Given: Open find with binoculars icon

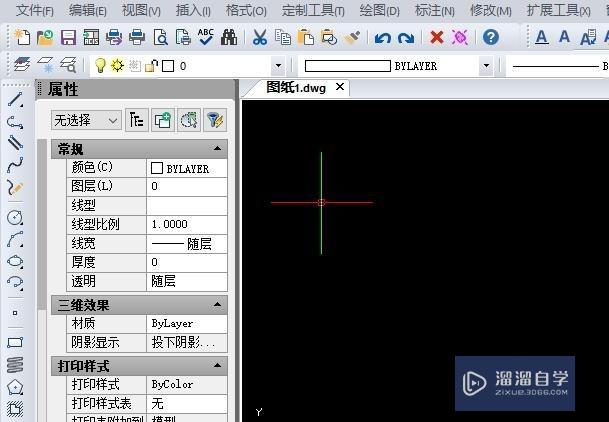Looking at the screenshot, I should (229, 37).
